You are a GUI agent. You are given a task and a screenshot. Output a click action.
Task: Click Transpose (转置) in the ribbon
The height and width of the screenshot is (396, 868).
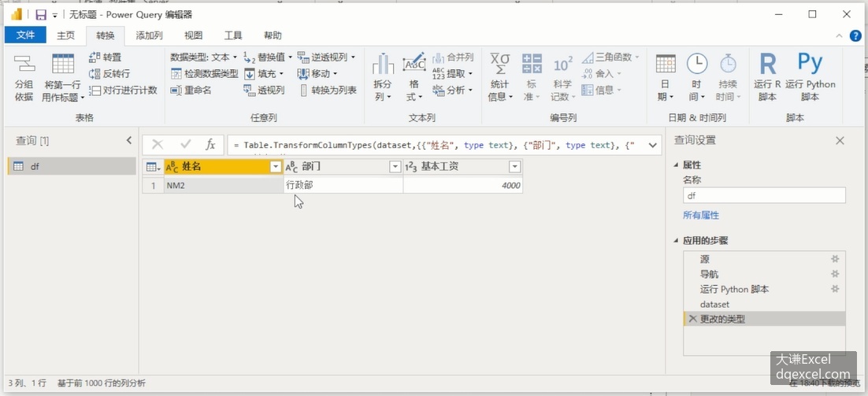tap(106, 57)
